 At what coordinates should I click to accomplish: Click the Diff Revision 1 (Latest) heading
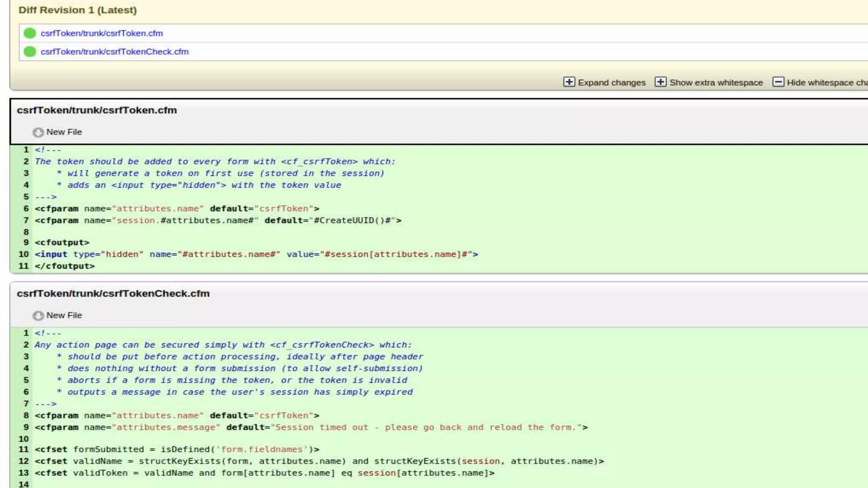point(78,10)
